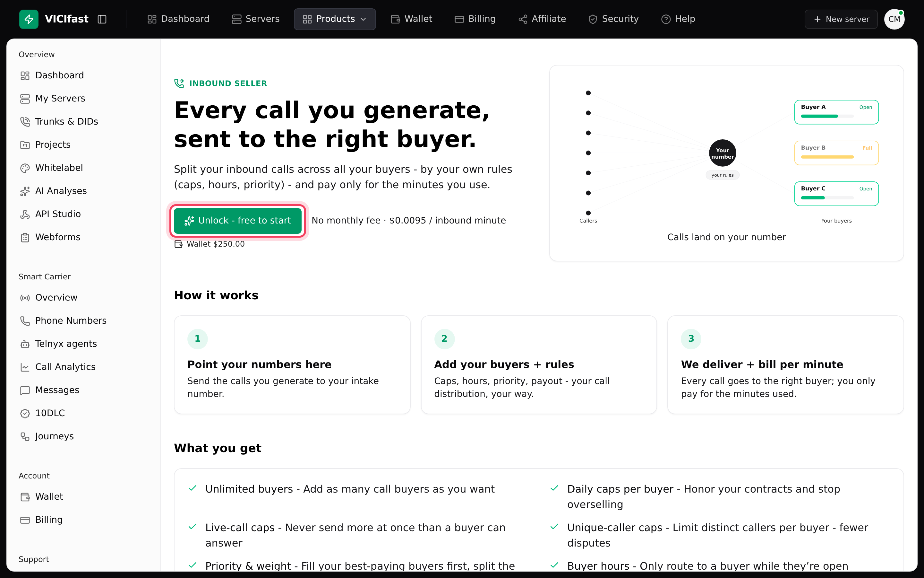This screenshot has height=578, width=924.
Task: Click the Your number circle node
Action: pyautogui.click(x=723, y=153)
